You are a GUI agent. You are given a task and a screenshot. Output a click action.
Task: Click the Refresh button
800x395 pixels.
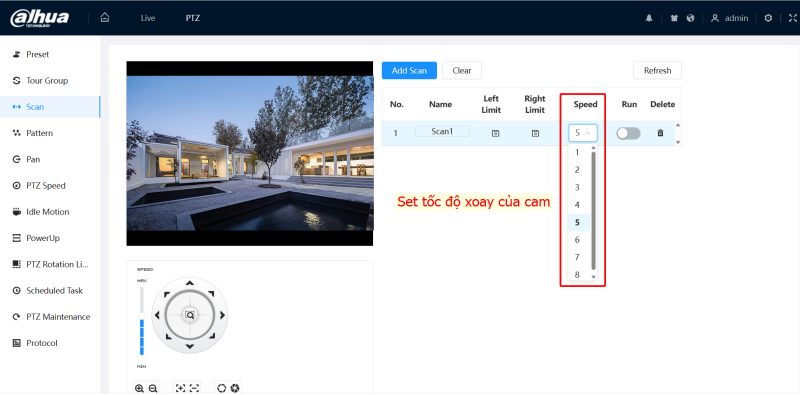pyautogui.click(x=657, y=70)
